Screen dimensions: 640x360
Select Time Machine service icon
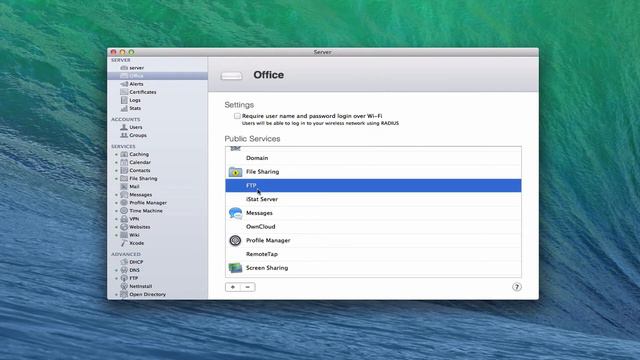tap(124, 211)
